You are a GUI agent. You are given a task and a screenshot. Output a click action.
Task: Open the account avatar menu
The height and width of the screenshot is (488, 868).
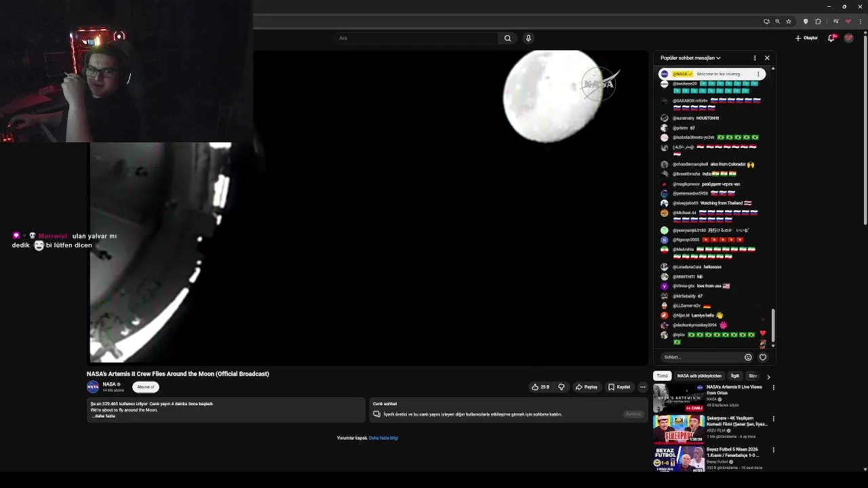tap(848, 38)
